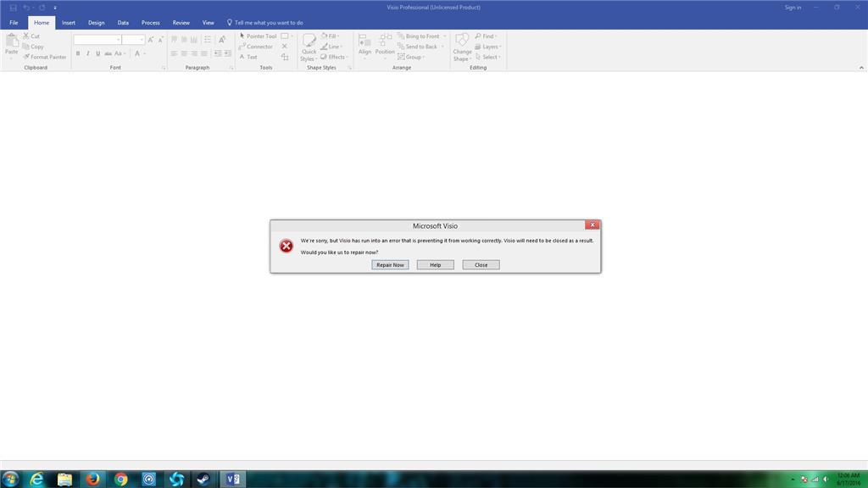This screenshot has height=488, width=868.
Task: Open the Fill dropdown
Action: [330, 36]
